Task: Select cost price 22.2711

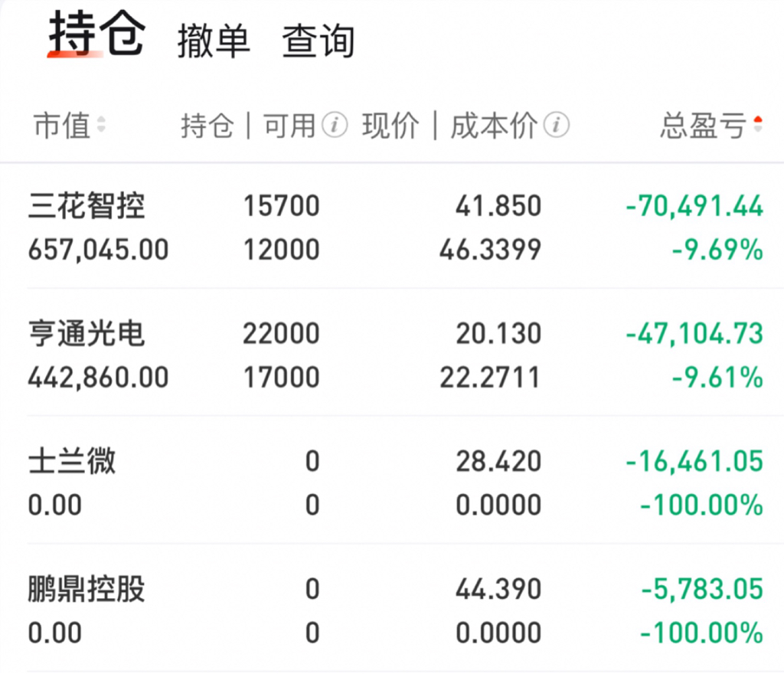Action: [490, 377]
